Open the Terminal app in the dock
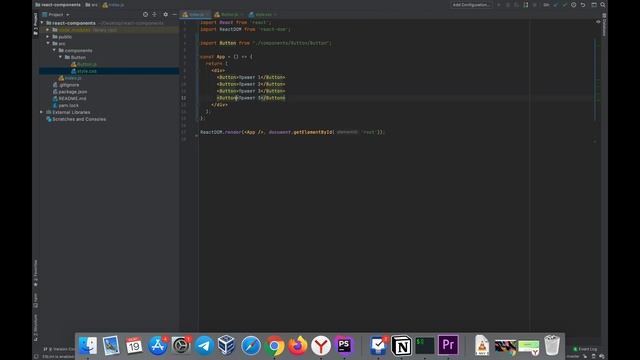Viewport: 640px width, 360px height. pos(424,345)
